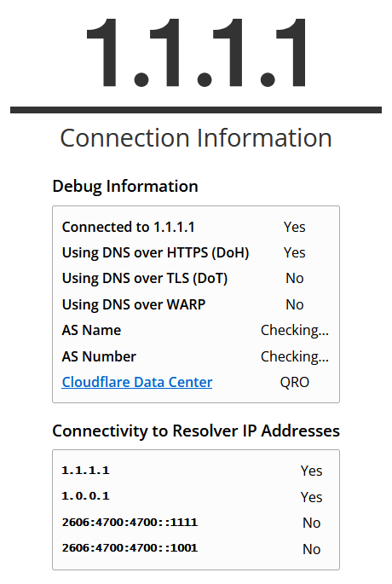Click the large 1.1.1.1 logo heading
392x584 pixels.
(x=196, y=52)
